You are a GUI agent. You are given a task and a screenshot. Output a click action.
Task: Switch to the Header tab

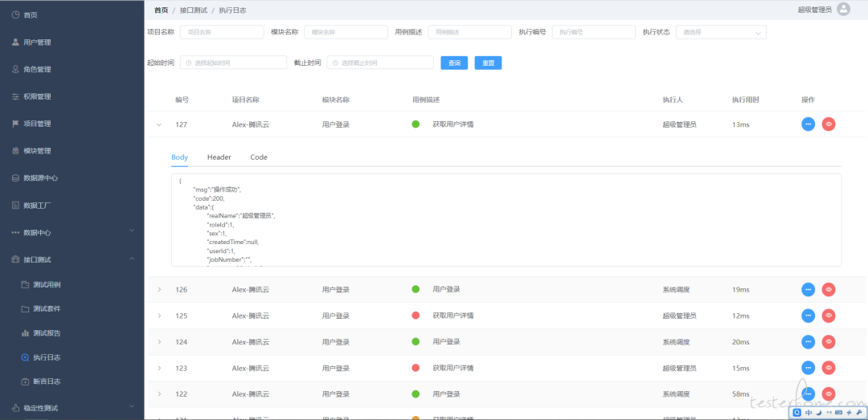tap(219, 157)
